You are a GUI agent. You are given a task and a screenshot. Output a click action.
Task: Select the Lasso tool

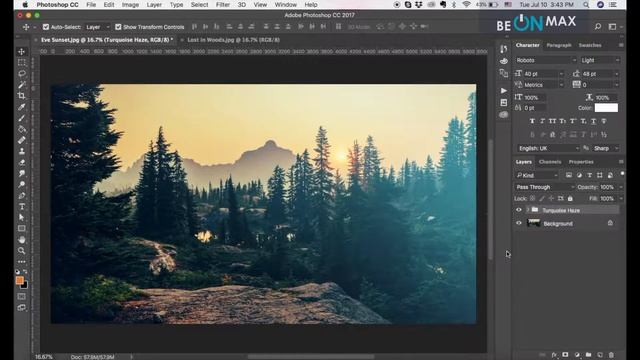pyautogui.click(x=22, y=73)
